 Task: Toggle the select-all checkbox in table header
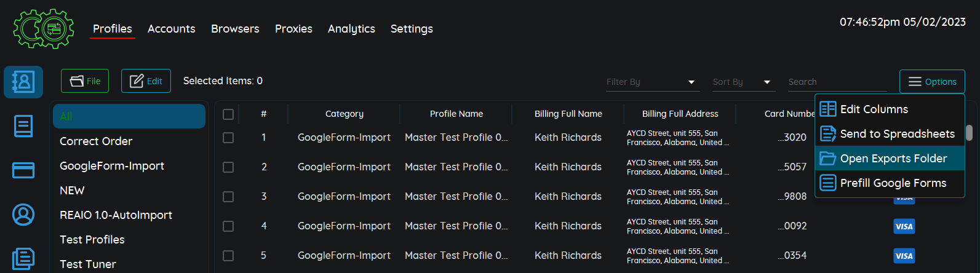[228, 114]
